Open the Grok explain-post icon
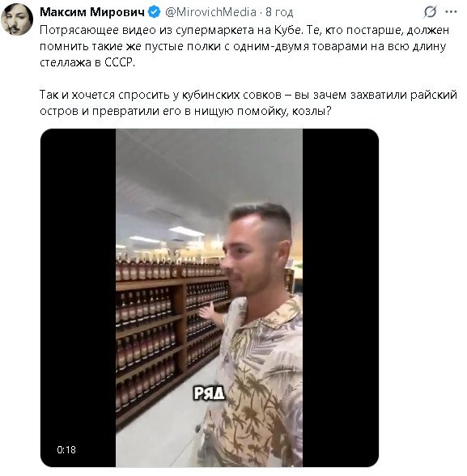This screenshot has width=467, height=476. pyautogui.click(x=431, y=12)
